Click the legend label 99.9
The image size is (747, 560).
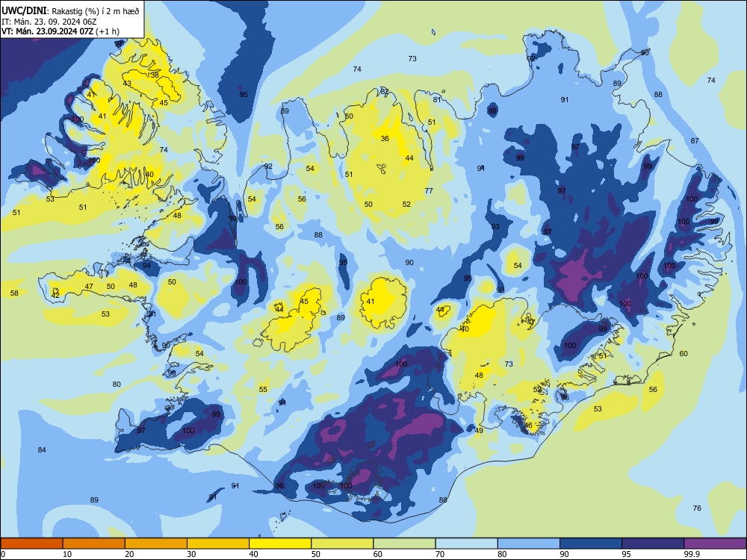[691, 554]
